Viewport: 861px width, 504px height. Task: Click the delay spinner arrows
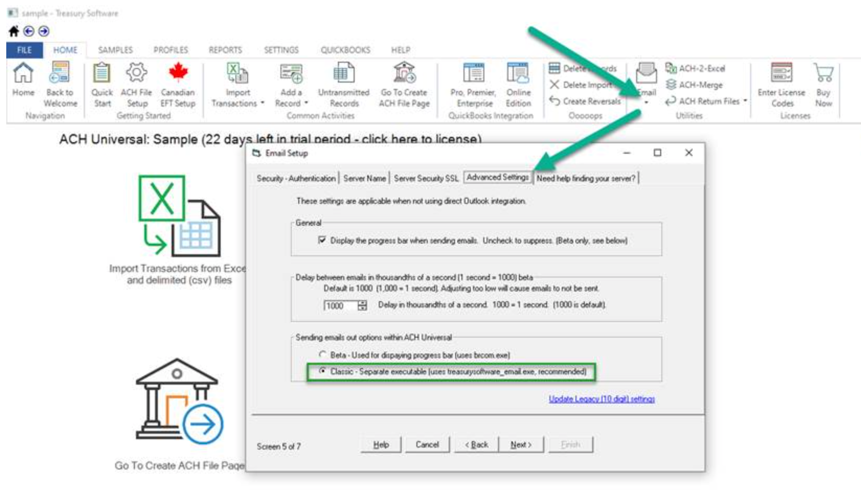pos(362,305)
